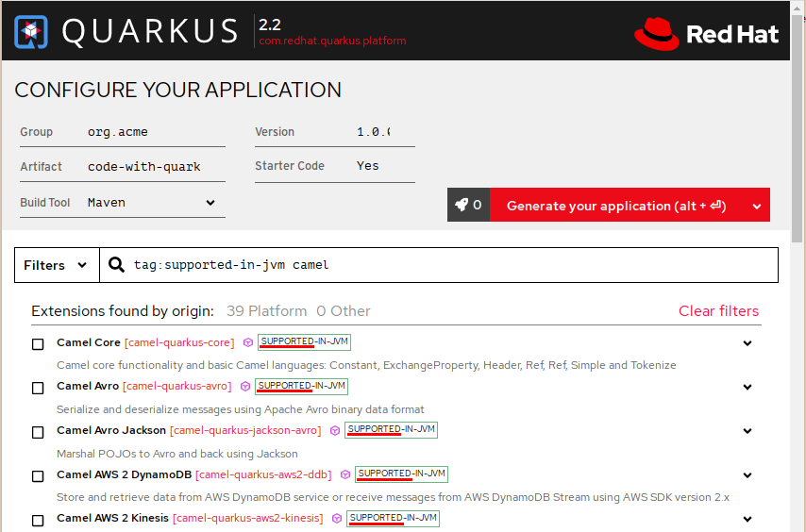
Task: Click [camel-quarkus-aws2-kinesis] artifact text
Action: tap(248, 518)
